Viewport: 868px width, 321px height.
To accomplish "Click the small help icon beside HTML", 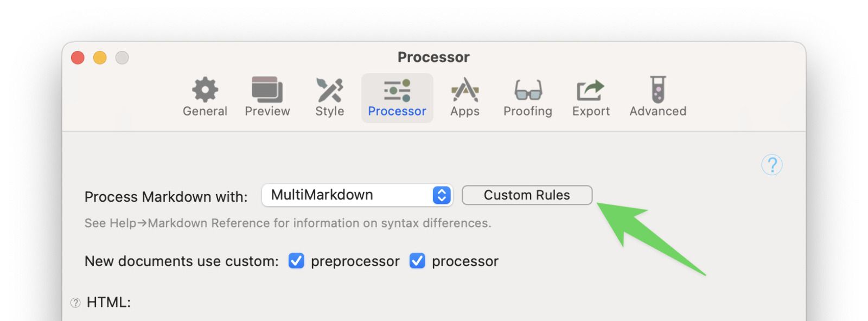I will 75,303.
